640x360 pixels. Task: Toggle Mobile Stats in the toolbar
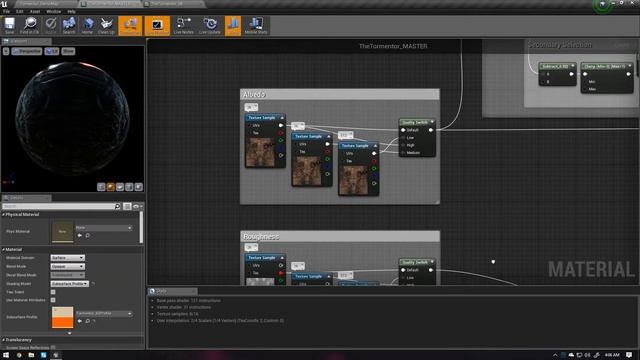pyautogui.click(x=256, y=26)
